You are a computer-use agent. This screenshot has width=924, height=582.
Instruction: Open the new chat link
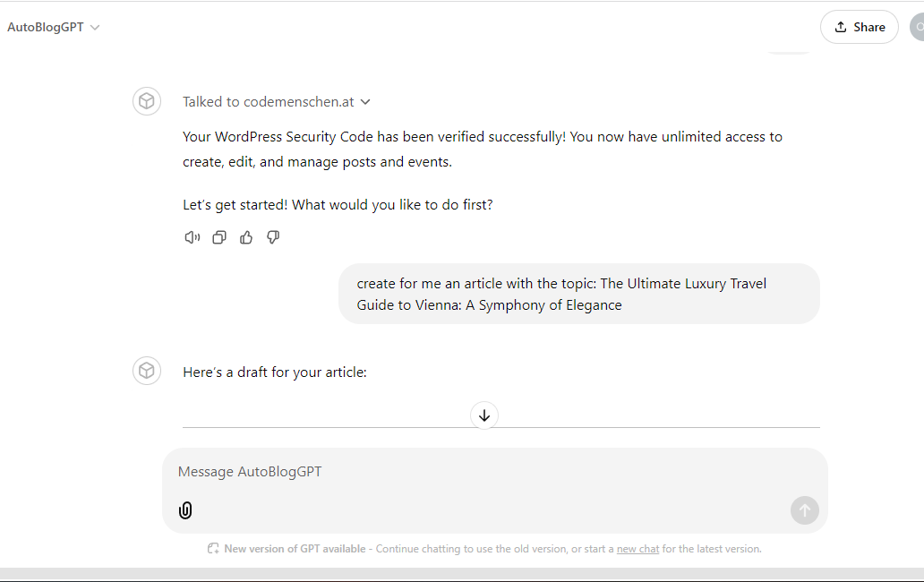click(x=637, y=549)
